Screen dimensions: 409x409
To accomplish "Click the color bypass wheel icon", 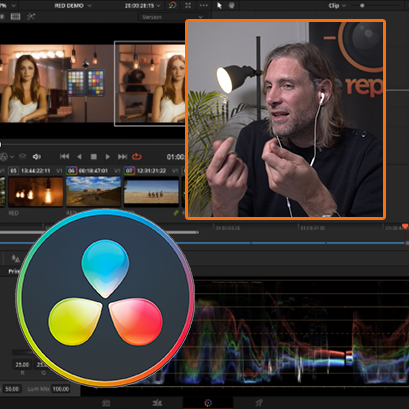I will [172, 6].
